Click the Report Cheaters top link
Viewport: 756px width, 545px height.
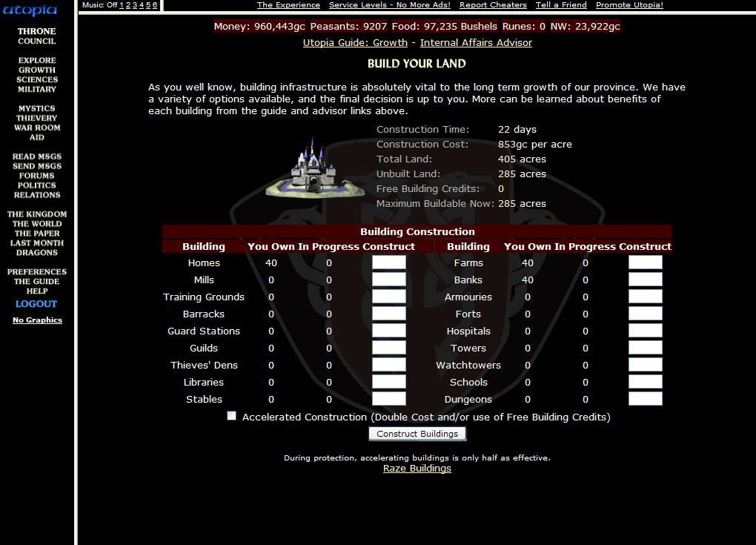pyautogui.click(x=493, y=4)
